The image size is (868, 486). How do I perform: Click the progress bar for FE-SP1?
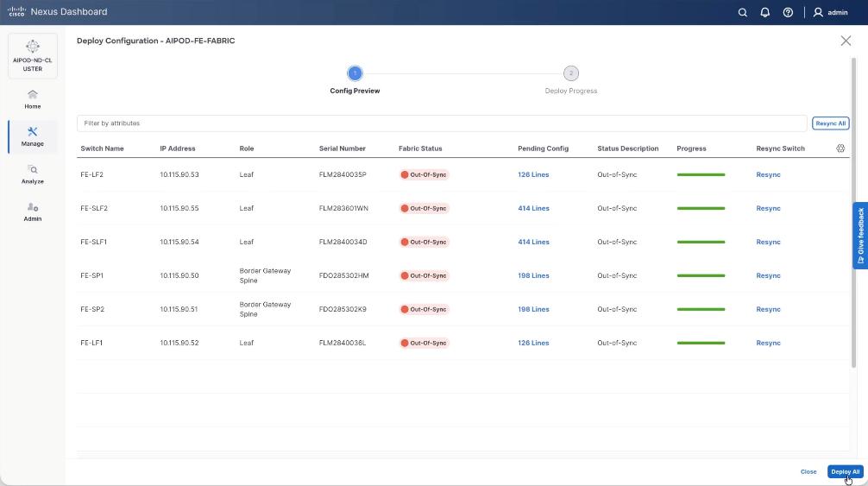click(701, 275)
